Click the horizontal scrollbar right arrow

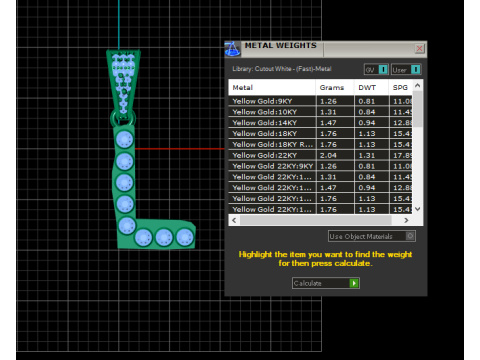click(406, 220)
